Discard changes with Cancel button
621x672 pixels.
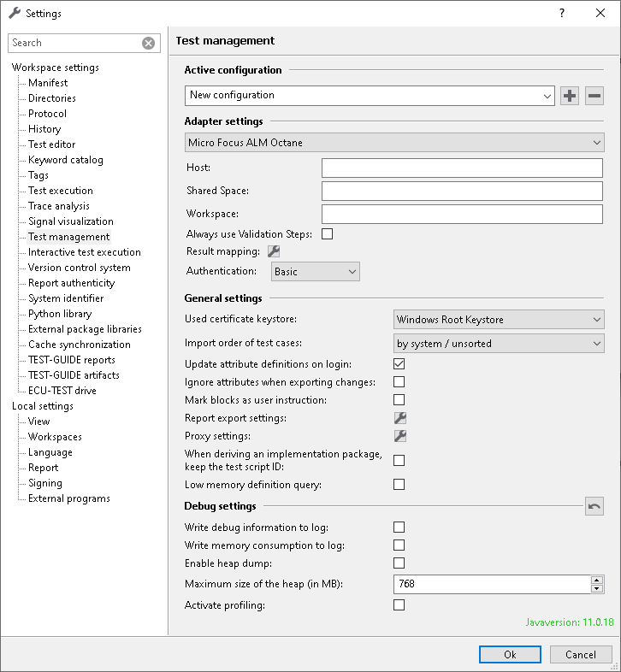point(581,654)
